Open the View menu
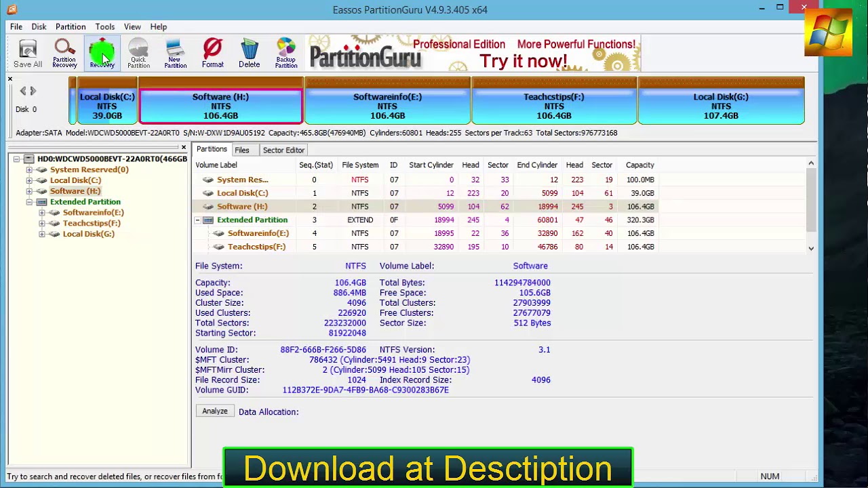Viewport: 868px width, 488px height. [132, 27]
